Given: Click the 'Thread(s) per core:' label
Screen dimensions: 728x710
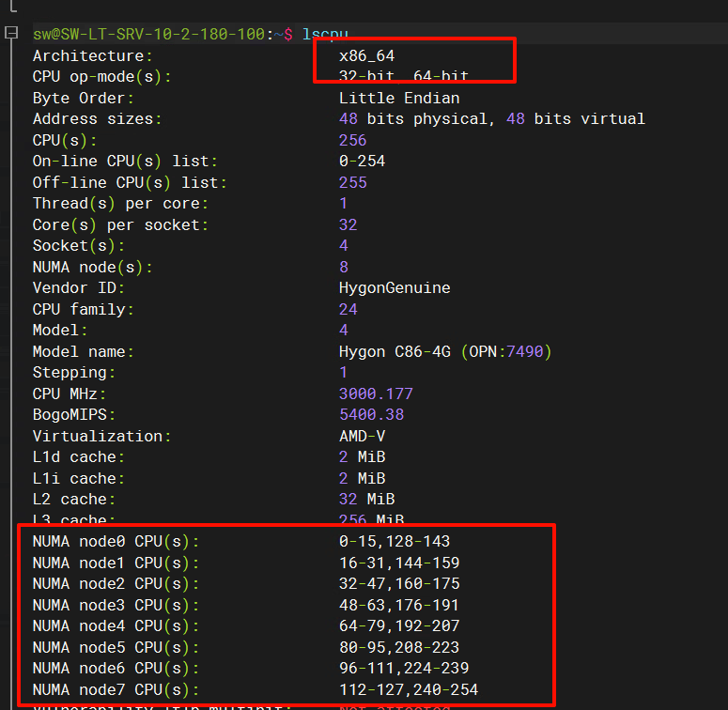Looking at the screenshot, I should 120,204.
